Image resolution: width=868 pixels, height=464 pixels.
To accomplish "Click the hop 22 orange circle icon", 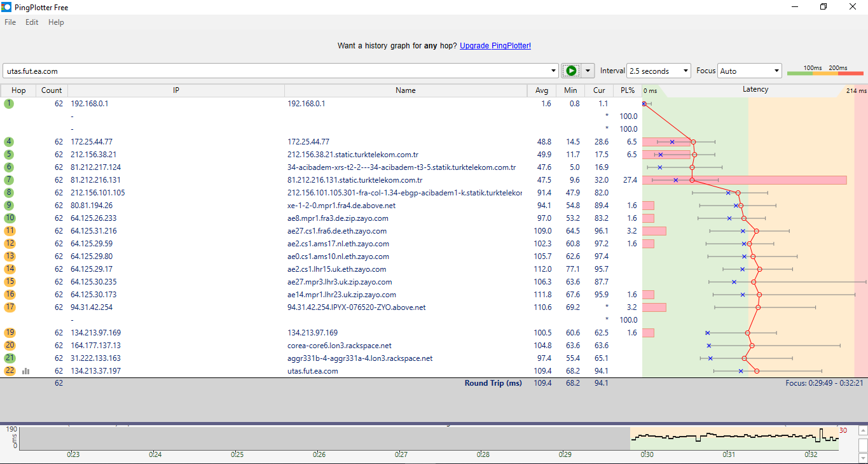I will click(x=10, y=370).
